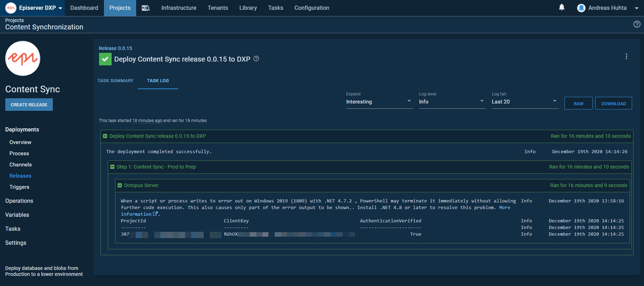The image size is (644, 286).
Task: Collapse the Deploy Content Sync release log section
Action: (105, 136)
